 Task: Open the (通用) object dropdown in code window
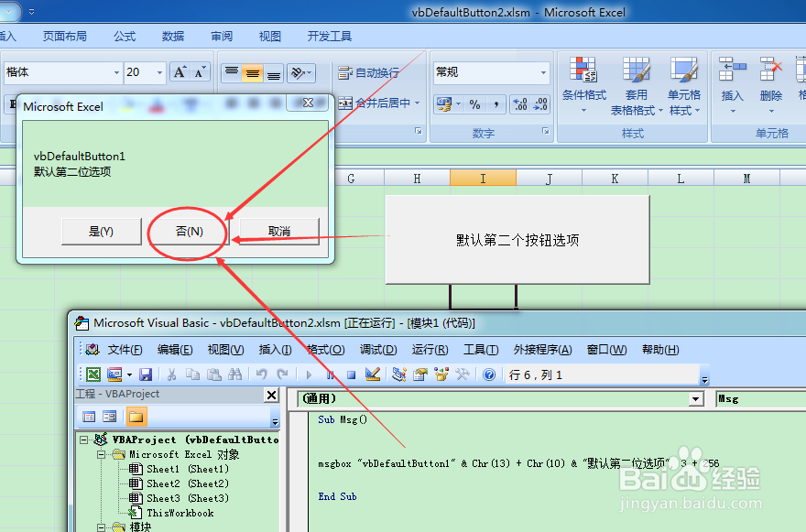coord(695,399)
